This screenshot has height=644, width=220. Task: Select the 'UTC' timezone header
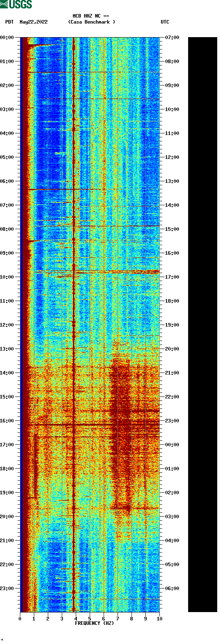(x=165, y=22)
